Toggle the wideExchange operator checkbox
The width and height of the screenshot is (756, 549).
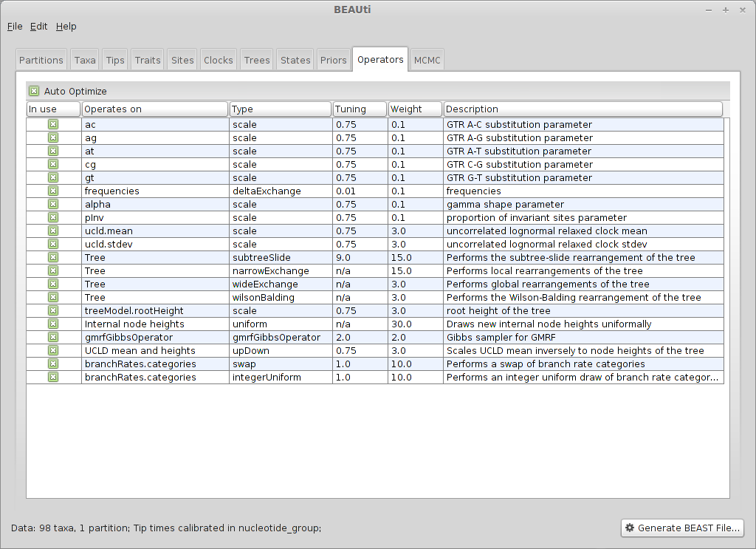pyautogui.click(x=53, y=284)
